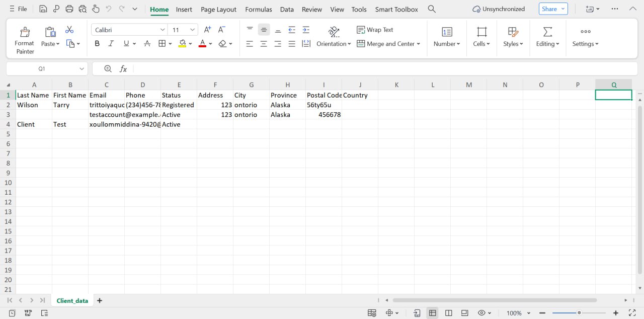Open the File menu
Viewport: 644px width, 319px height.
coord(18,9)
